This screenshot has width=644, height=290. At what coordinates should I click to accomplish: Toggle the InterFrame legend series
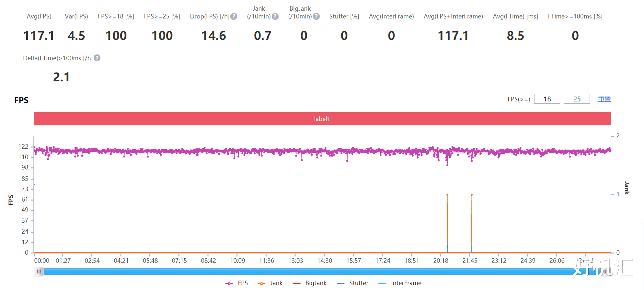400,283
